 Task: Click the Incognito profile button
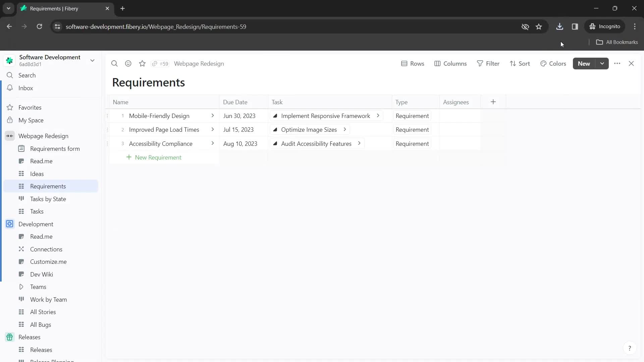[x=605, y=26]
